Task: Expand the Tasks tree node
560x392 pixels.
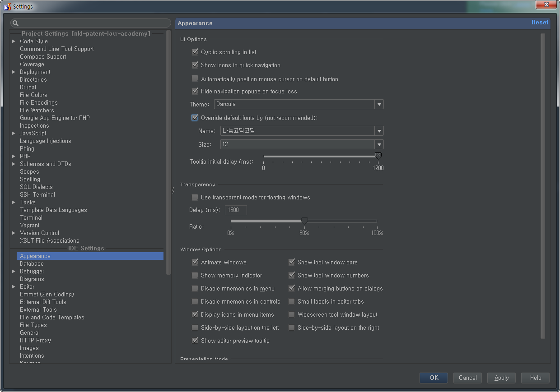Action: [x=14, y=202]
